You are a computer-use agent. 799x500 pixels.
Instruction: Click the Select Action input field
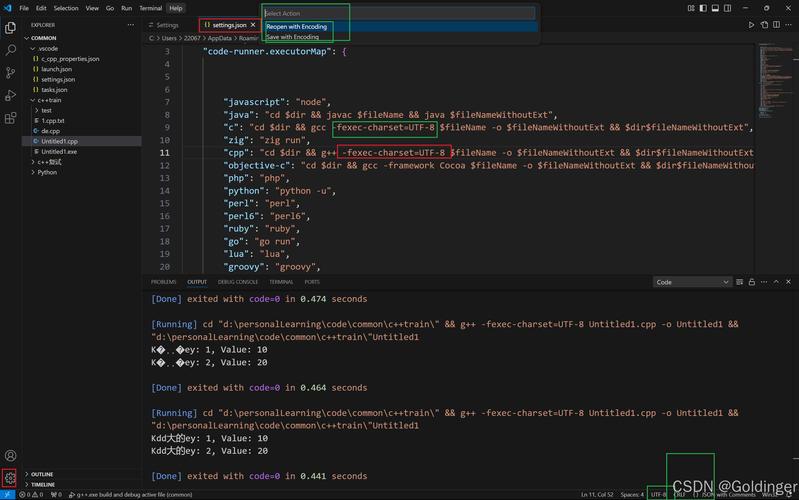coord(398,13)
